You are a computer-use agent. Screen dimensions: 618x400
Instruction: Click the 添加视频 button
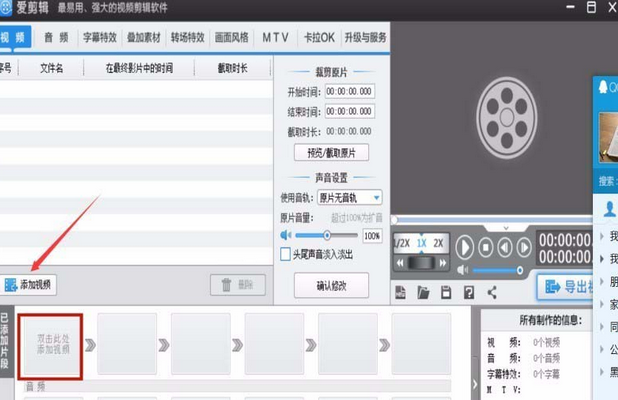point(28,285)
